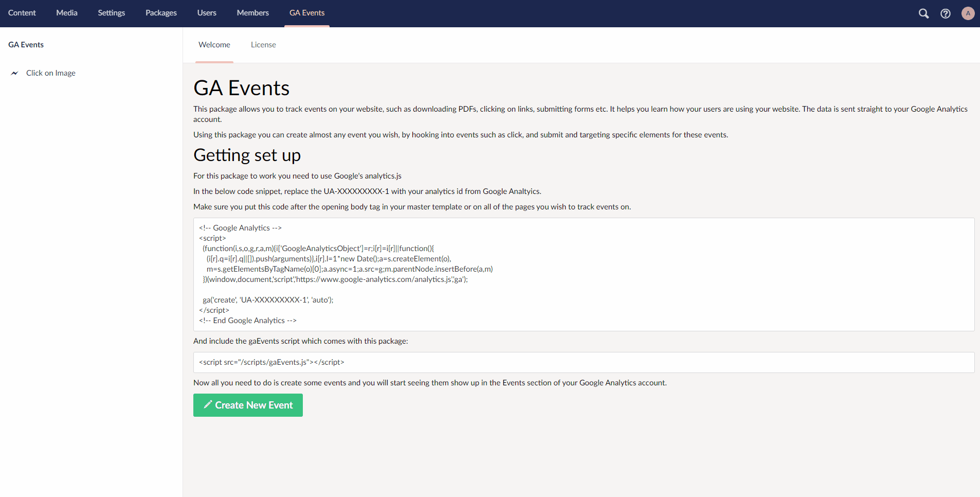
Task: Click the sentence about Google's analytics.js
Action: coord(297,176)
